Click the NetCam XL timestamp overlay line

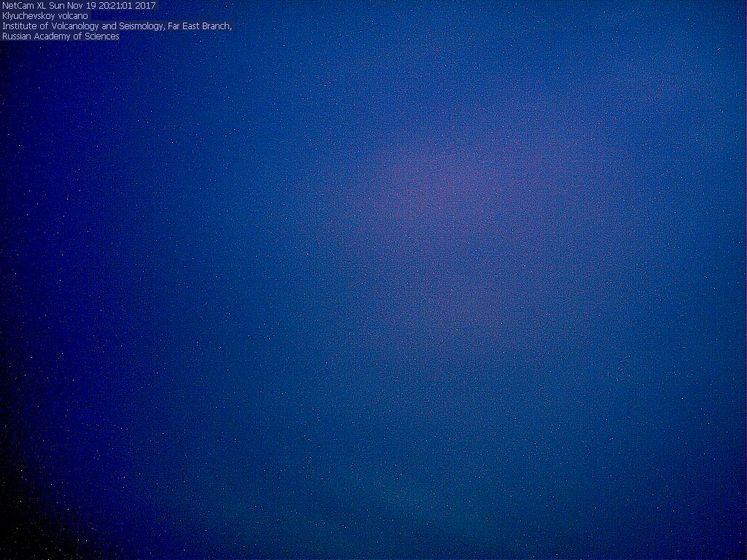(x=79, y=6)
